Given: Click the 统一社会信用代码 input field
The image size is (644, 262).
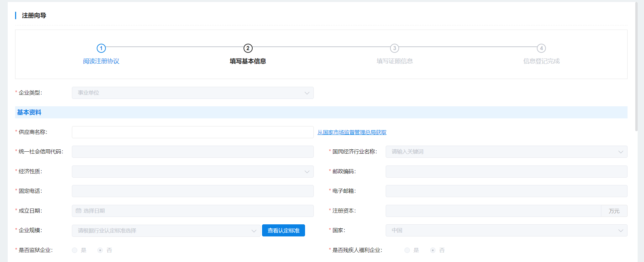Looking at the screenshot, I should 193,152.
